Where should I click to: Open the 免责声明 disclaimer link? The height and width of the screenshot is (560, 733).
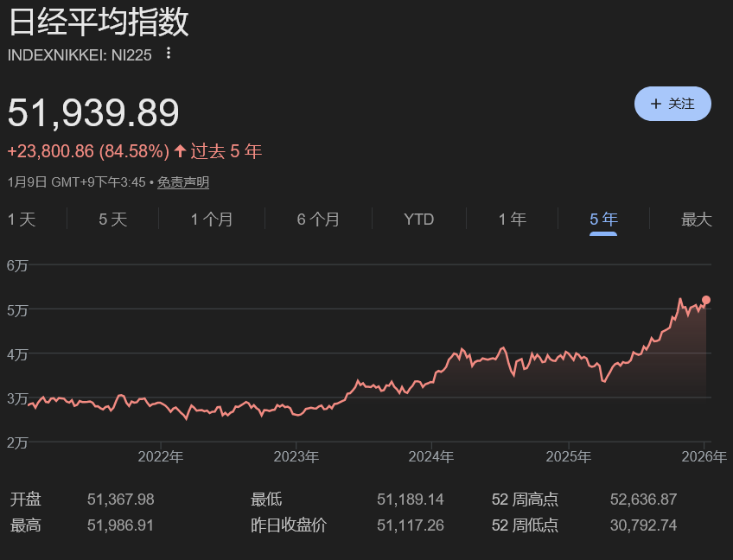click(x=184, y=182)
